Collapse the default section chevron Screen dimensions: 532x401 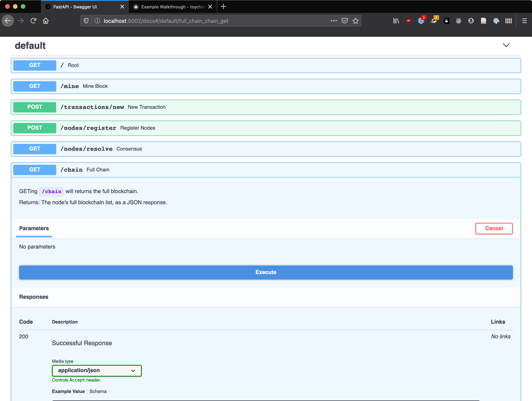pos(506,45)
